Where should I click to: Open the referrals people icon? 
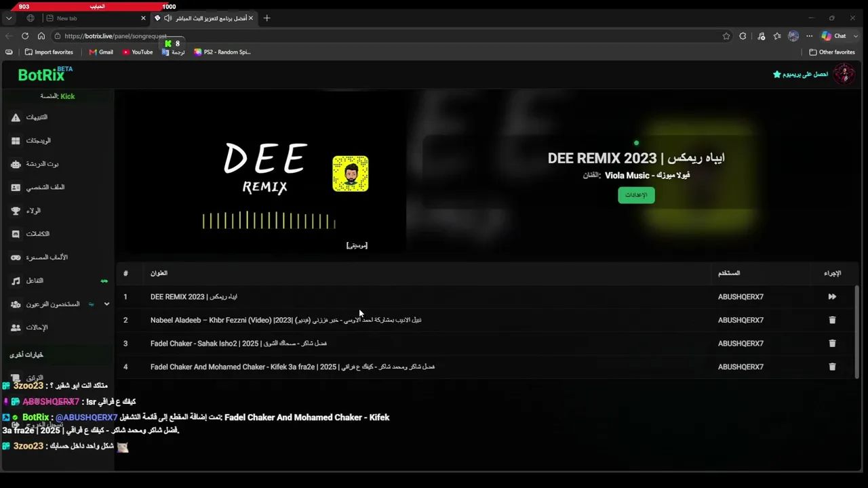(x=16, y=327)
